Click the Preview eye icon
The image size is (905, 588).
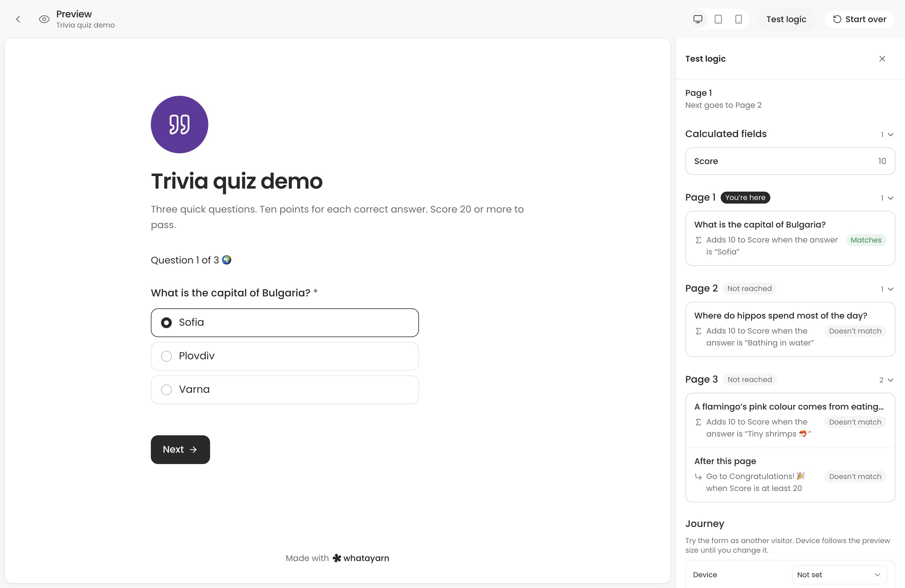click(x=44, y=19)
